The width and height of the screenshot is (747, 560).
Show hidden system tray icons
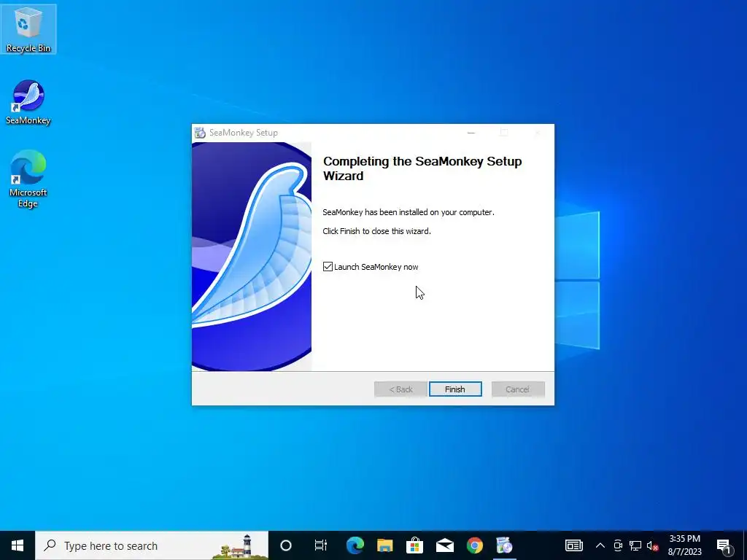tap(600, 545)
